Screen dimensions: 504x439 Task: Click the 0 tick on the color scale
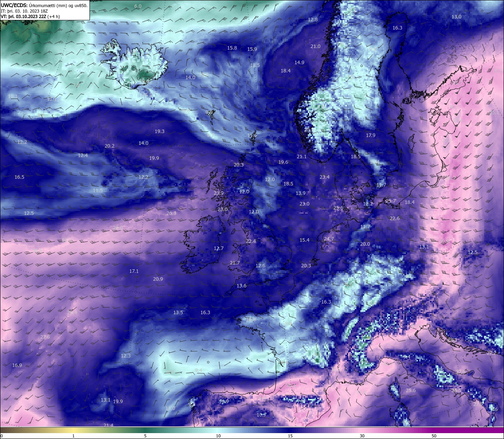pos(2,436)
